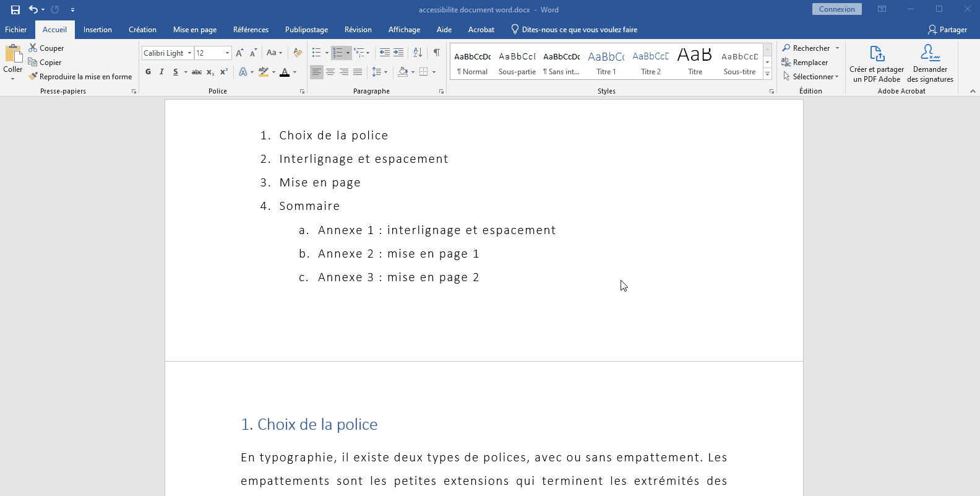
Task: Open the font size 12 dropdown
Action: coord(228,53)
